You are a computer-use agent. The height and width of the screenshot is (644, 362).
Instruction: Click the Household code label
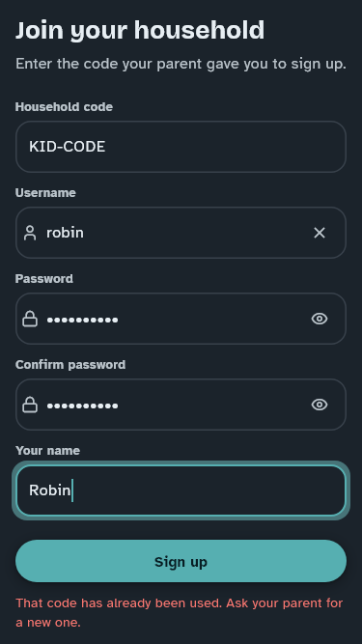64,107
